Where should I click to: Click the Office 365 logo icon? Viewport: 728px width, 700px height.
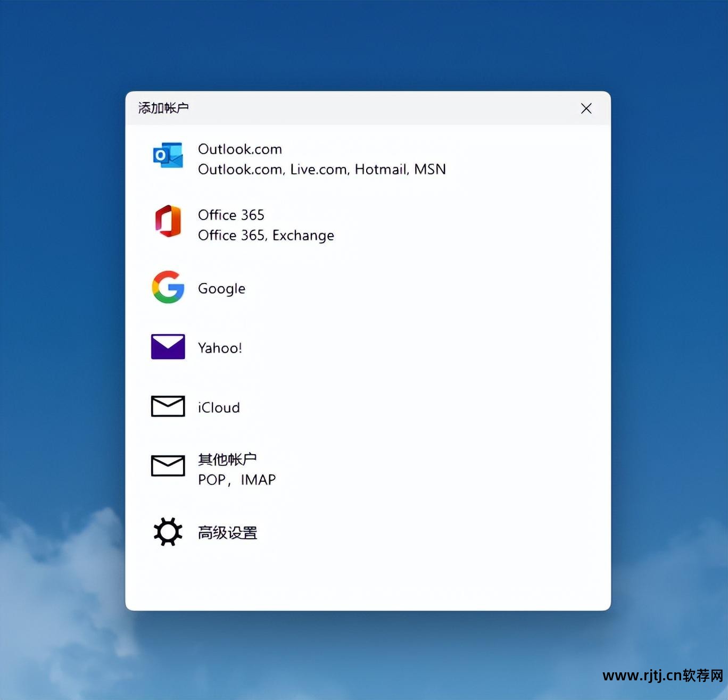pos(168,221)
